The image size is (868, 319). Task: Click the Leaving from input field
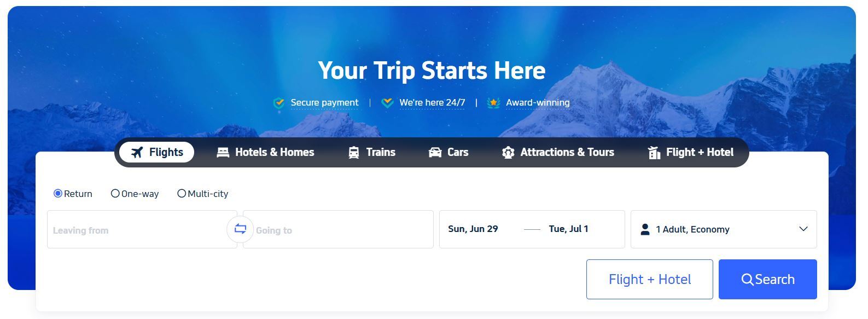click(137, 230)
